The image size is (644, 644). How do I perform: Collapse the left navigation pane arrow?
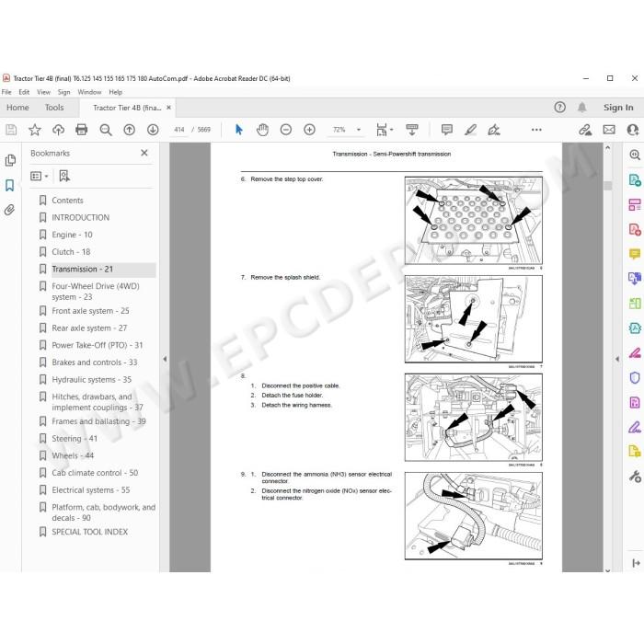point(165,359)
